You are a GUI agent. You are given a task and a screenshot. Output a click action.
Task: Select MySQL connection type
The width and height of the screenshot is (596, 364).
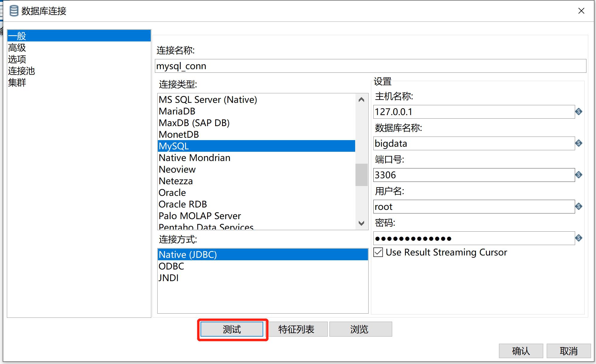(257, 146)
